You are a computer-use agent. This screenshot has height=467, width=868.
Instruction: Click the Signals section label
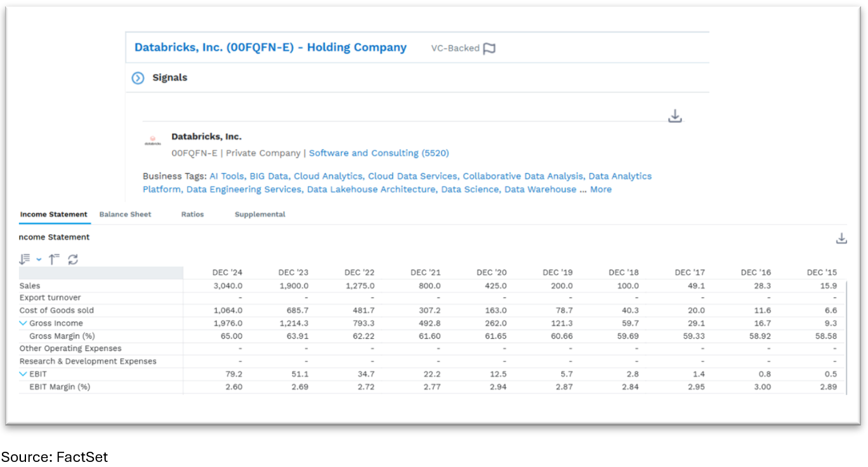[170, 77]
